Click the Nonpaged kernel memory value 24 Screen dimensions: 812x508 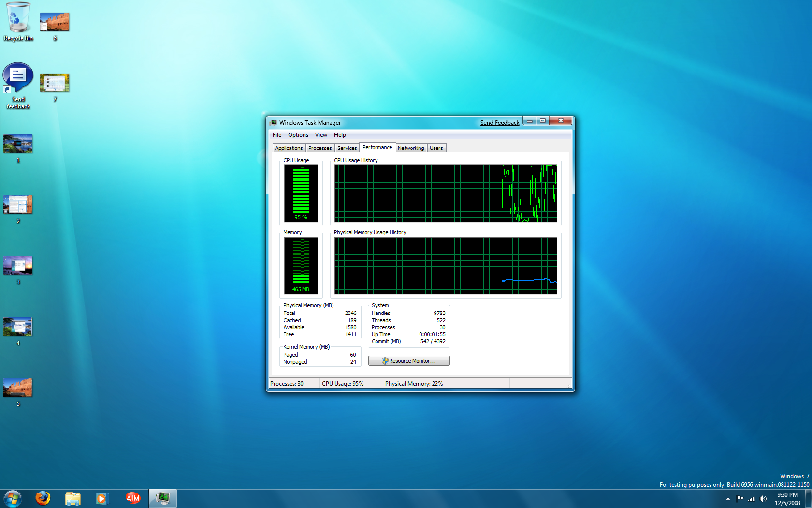[353, 362]
